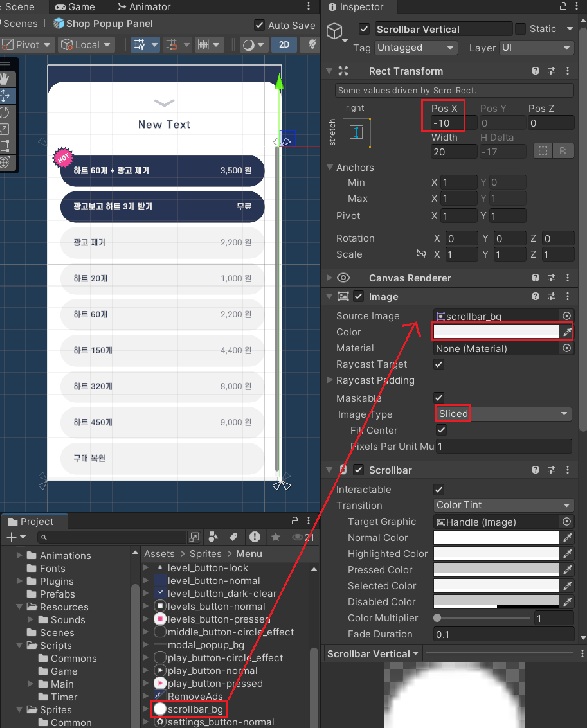This screenshot has height=728, width=587.
Task: Toggle grid snapping icon in Scene toolbar
Action: (x=140, y=44)
